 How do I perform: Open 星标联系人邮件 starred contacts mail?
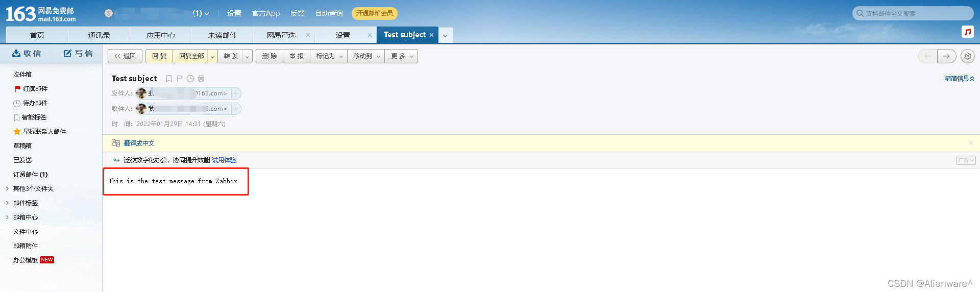click(40, 132)
